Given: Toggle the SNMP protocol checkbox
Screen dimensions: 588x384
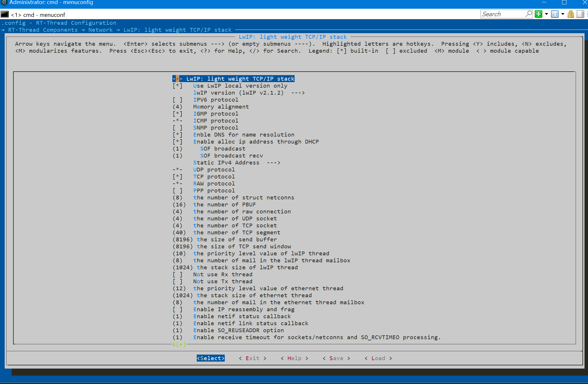Looking at the screenshot, I should [178, 128].
